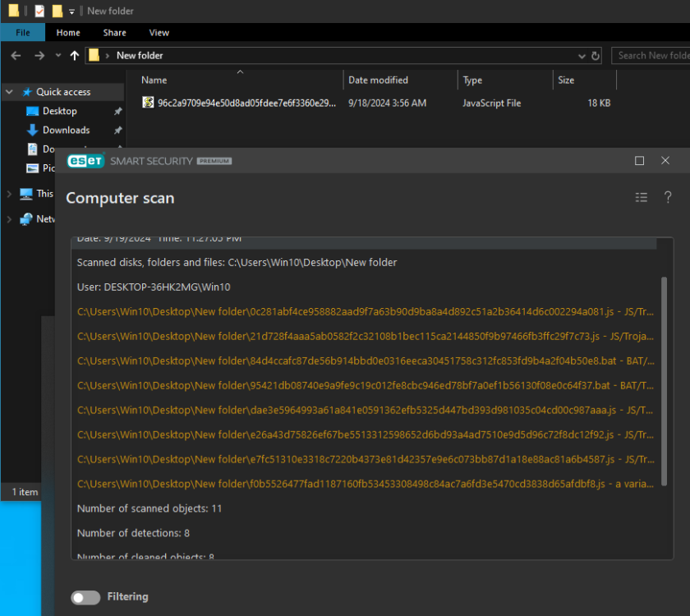
Task: Select the f0b5526477fad118 .js detection line
Action: click(366, 484)
